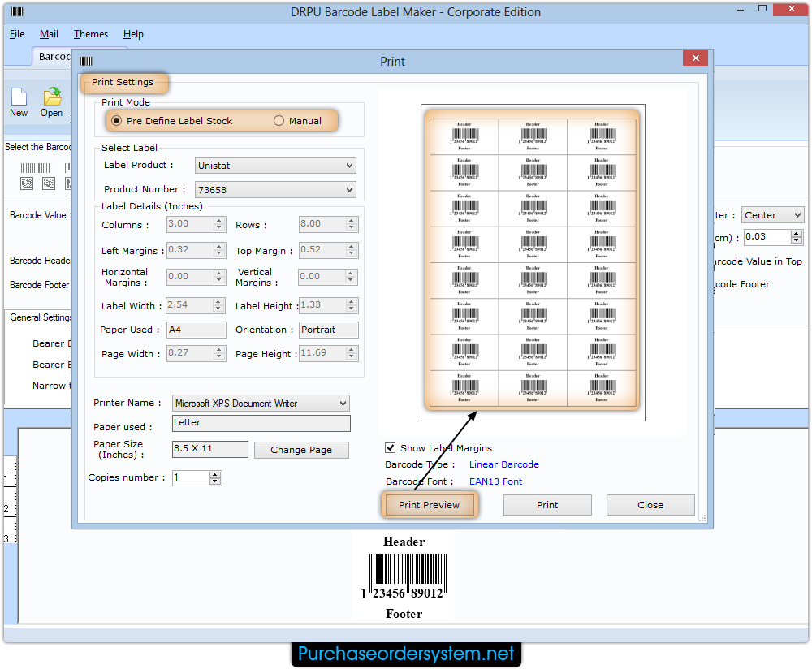Select the Data Matrix 2D barcode icon
This screenshot has width=812, height=669.
(x=27, y=183)
